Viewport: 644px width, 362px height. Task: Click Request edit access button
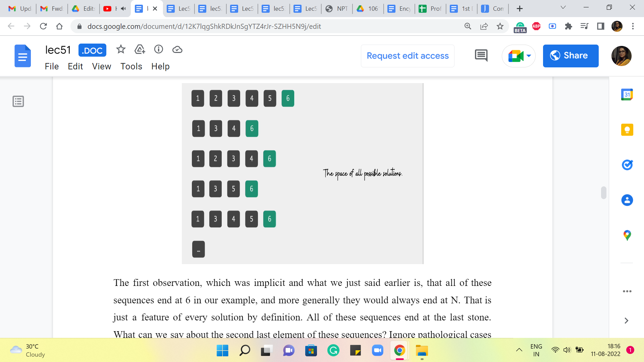pyautogui.click(x=408, y=56)
